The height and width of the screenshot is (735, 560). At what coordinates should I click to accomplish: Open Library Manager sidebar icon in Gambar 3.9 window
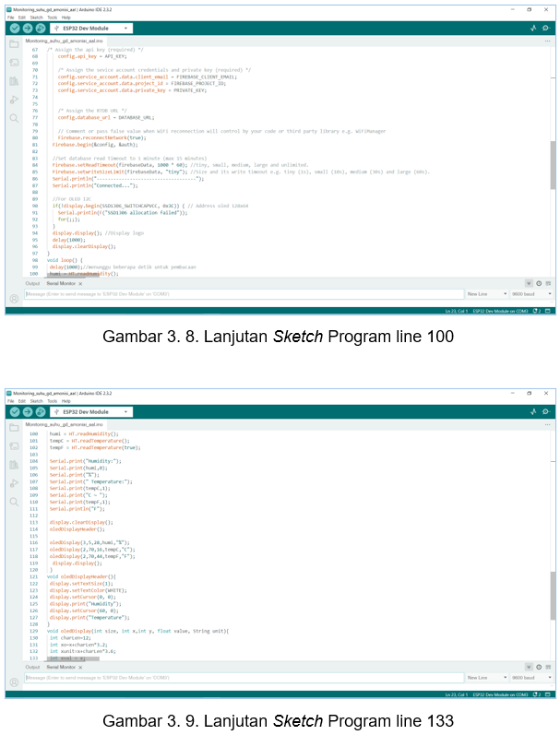pos(14,465)
